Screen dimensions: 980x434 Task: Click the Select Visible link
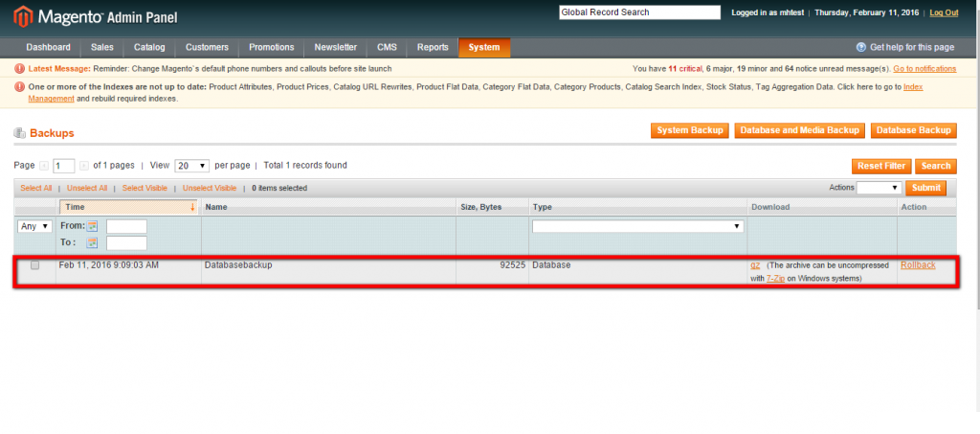145,188
